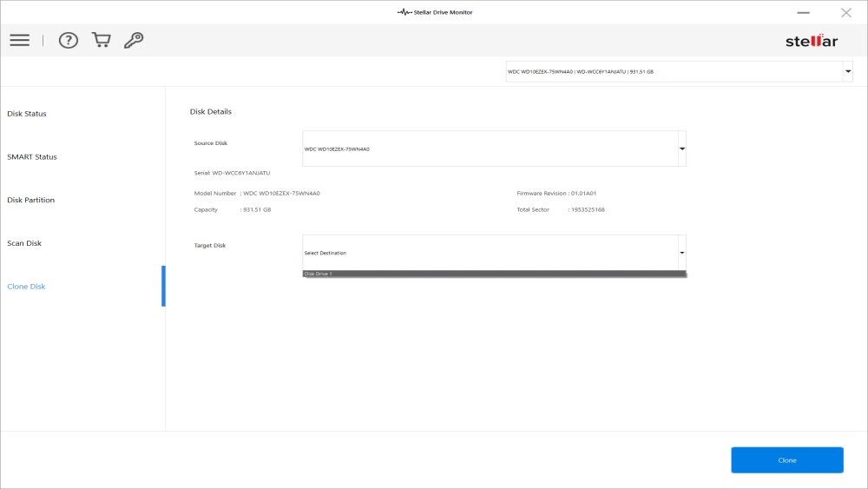
Task: Expand the top drive selector arrow
Action: point(847,71)
